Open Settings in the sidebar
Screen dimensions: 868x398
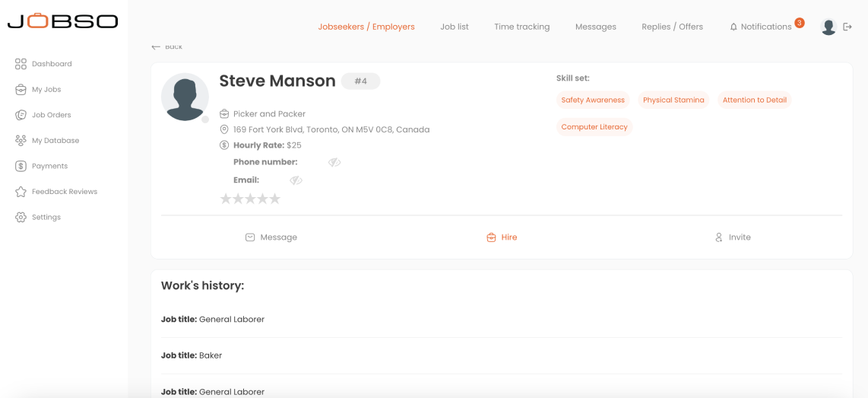coord(46,218)
